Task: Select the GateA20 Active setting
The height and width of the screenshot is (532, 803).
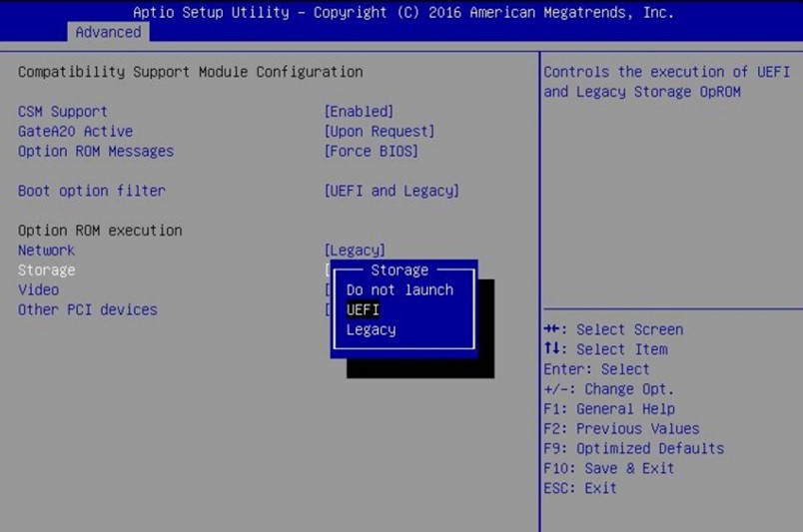Action: point(75,132)
